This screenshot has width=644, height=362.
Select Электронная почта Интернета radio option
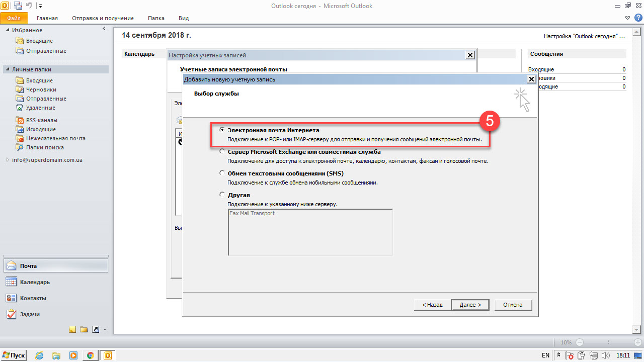click(222, 130)
